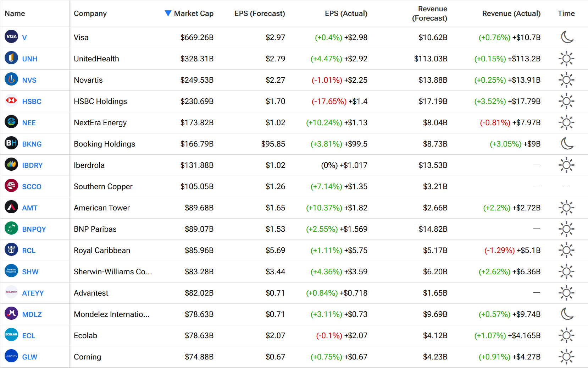Click the moon time icon for Mondelez

[567, 314]
